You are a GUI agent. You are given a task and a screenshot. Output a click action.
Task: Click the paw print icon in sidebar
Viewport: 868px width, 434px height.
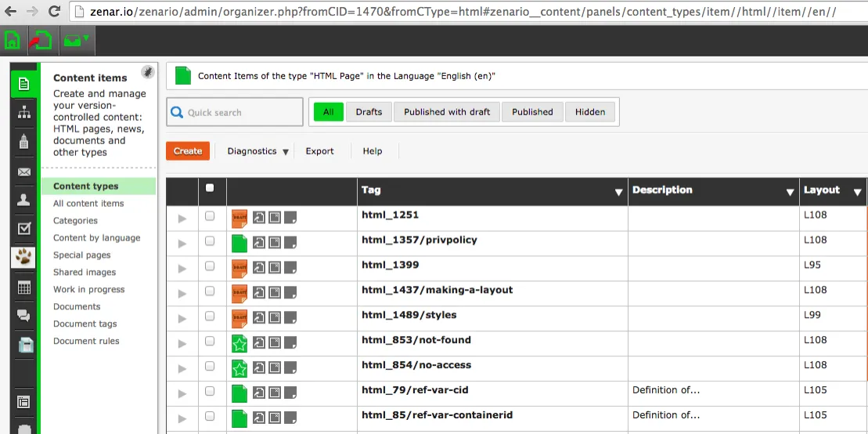[x=23, y=257]
